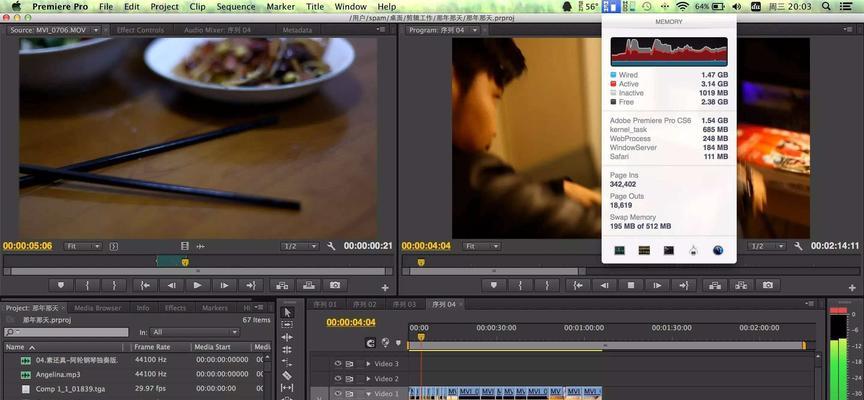Open Activity Monitor icon in memory popup
864x400 pixels.
tap(619, 251)
